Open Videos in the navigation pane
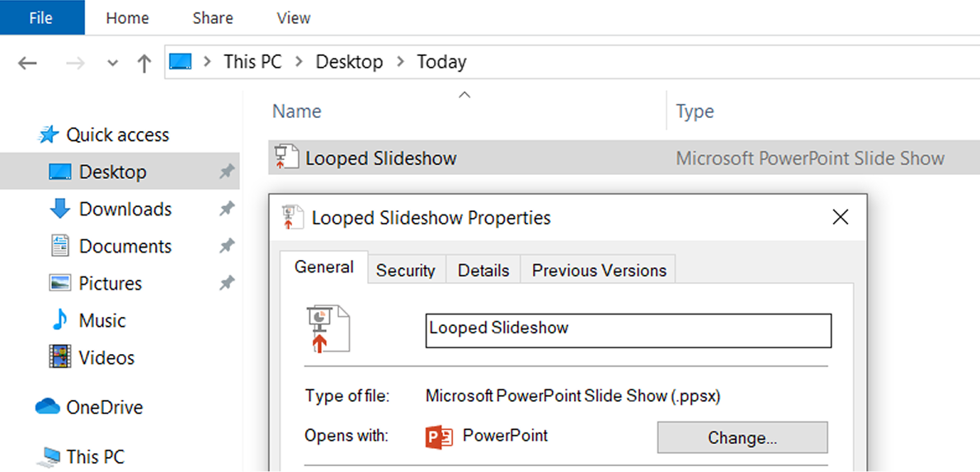Viewport: 980px width, 472px height. pos(106,357)
